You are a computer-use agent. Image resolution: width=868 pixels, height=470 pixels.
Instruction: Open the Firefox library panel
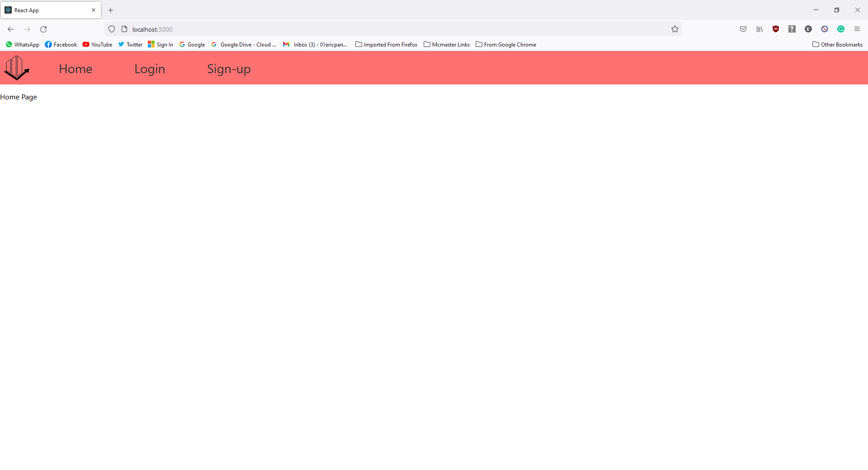click(759, 29)
